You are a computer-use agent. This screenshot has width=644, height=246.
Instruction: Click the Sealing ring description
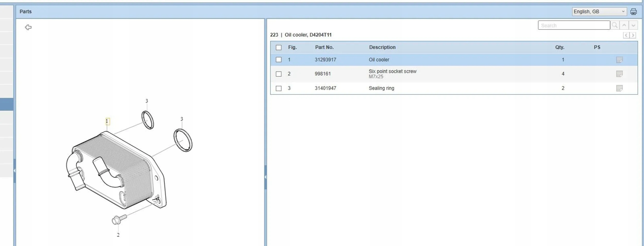[x=382, y=88]
